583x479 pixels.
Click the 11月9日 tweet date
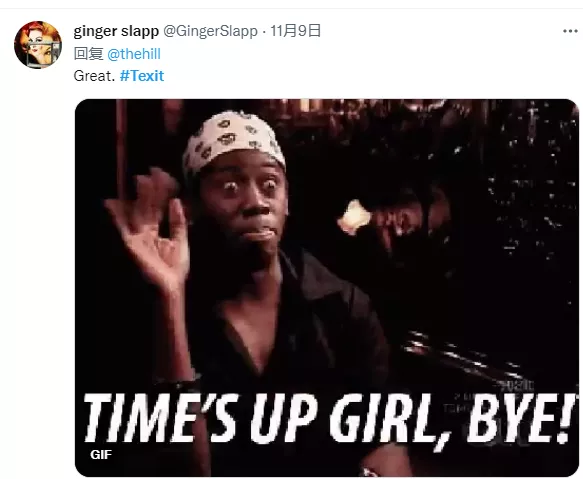296,30
